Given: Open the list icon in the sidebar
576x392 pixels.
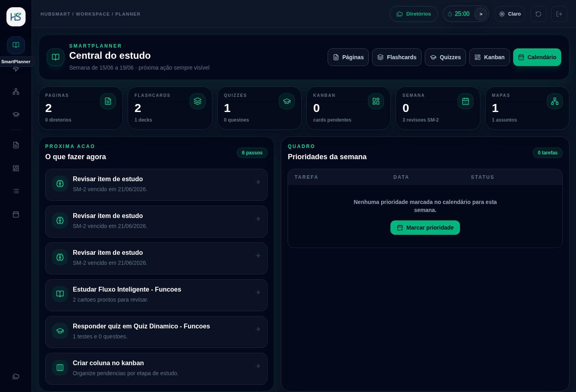Looking at the screenshot, I should click(x=16, y=191).
